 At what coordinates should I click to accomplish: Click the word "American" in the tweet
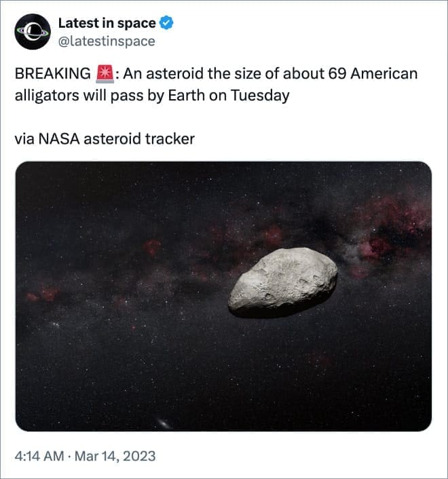click(387, 74)
